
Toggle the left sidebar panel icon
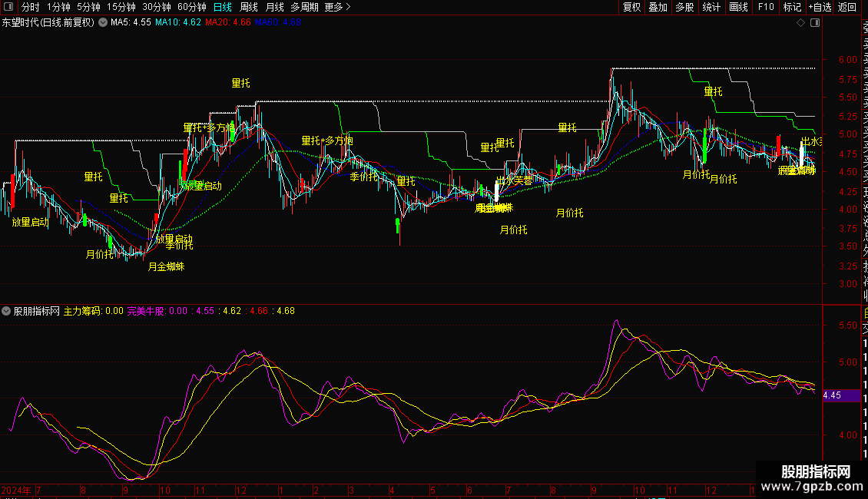[9, 7]
